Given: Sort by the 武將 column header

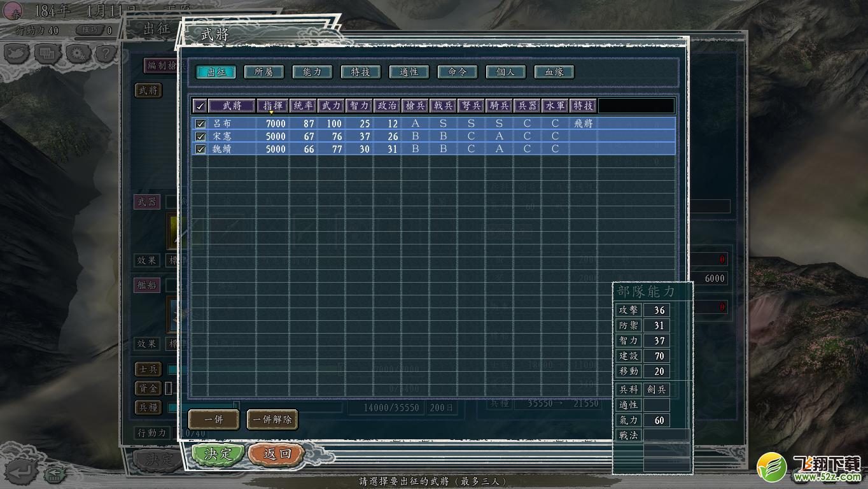Looking at the screenshot, I should (232, 106).
